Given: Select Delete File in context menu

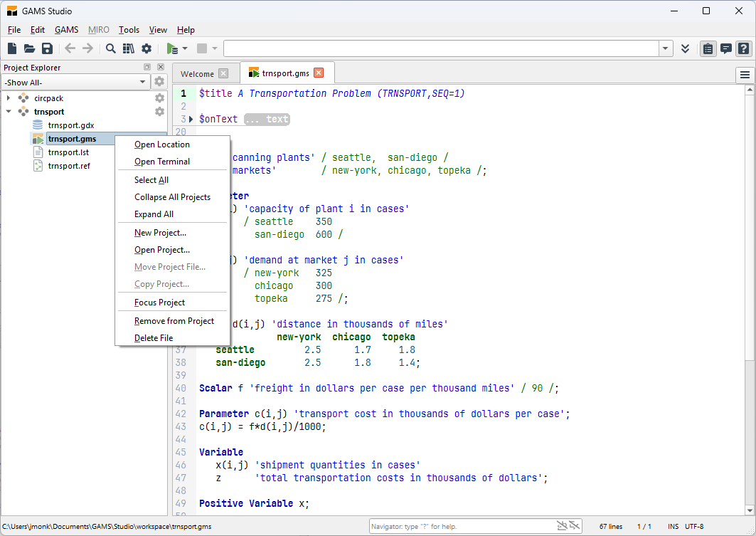Looking at the screenshot, I should coord(154,338).
